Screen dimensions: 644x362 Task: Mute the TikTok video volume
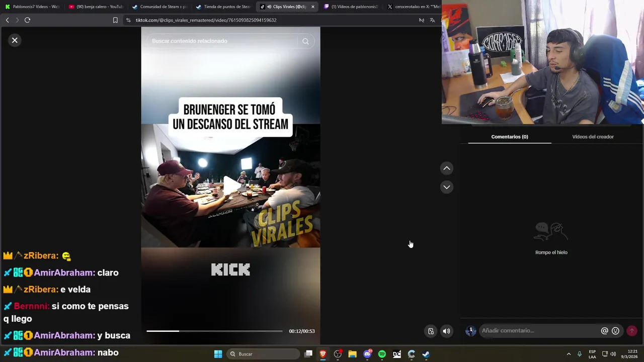click(x=446, y=331)
